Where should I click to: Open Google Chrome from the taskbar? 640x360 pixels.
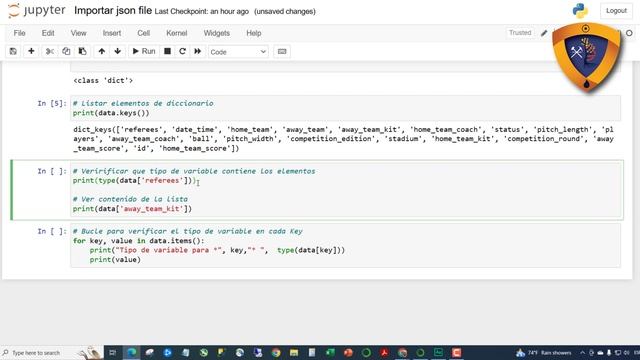tap(276, 353)
